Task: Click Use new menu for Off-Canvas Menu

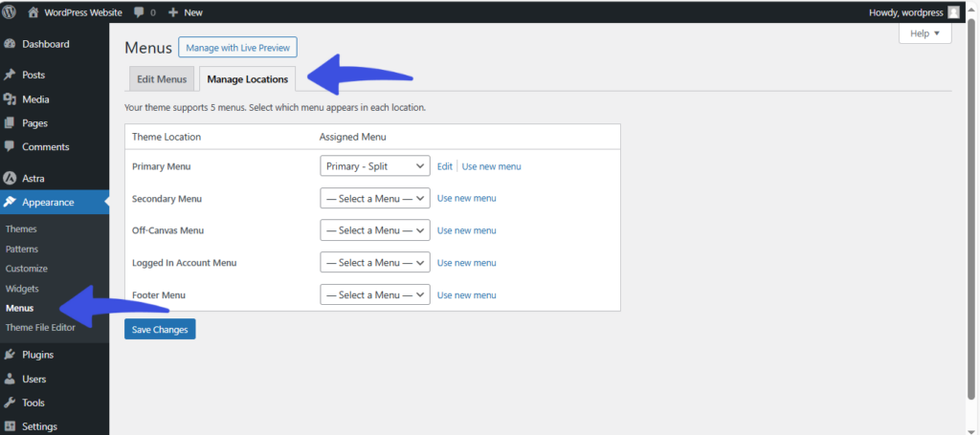Action: [467, 230]
